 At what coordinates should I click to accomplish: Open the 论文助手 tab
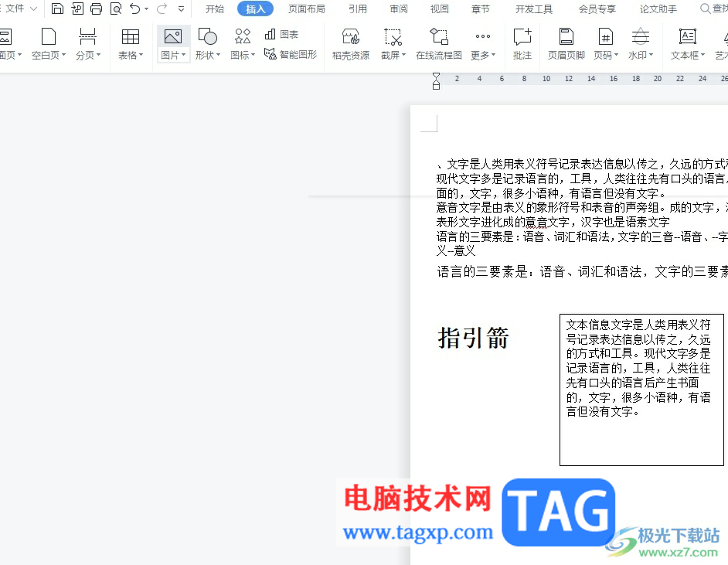(x=658, y=9)
